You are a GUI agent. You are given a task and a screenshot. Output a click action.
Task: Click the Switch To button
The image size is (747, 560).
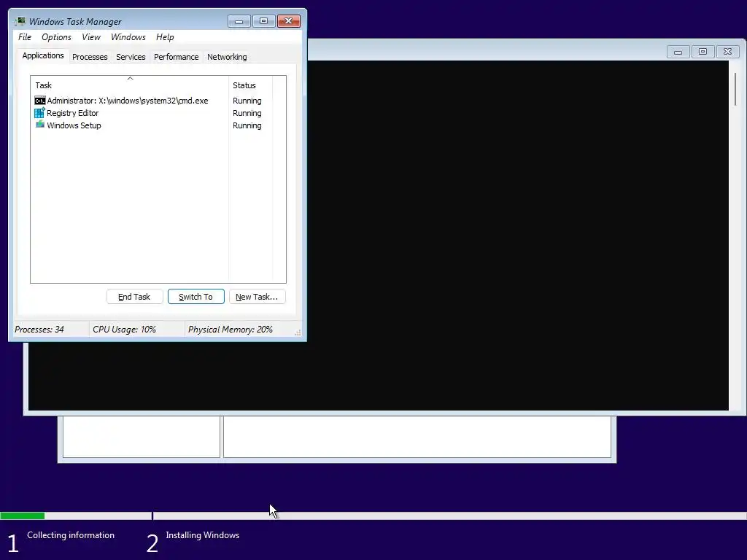(x=196, y=297)
